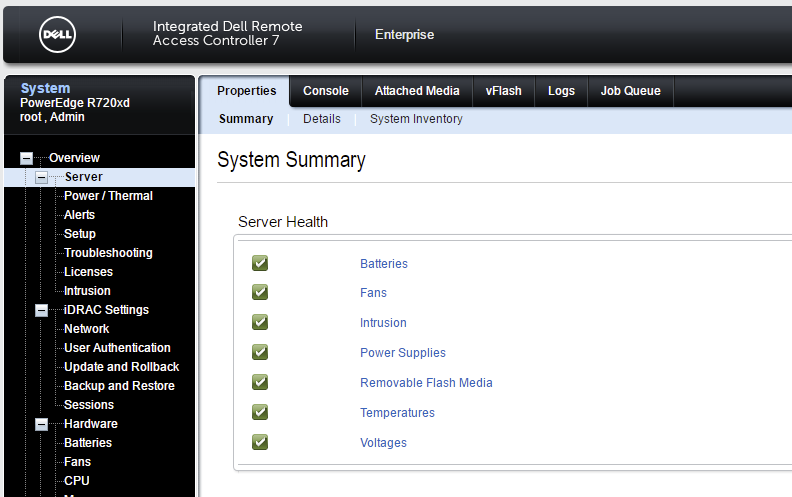
Task: Go to the System Inventory subtab
Action: 416,119
